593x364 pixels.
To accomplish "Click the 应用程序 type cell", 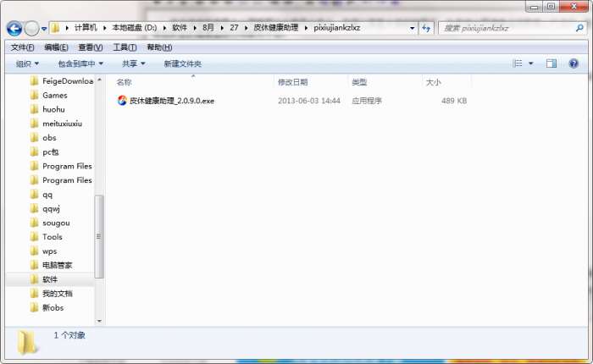I will pyautogui.click(x=367, y=101).
